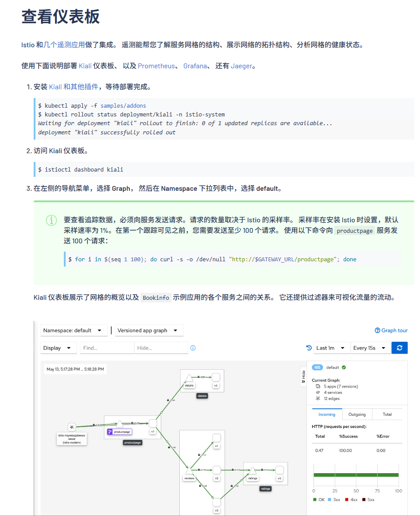Viewport: 420px width, 516px height.
Task: Switch to the Incoming tab
Action: (327, 414)
